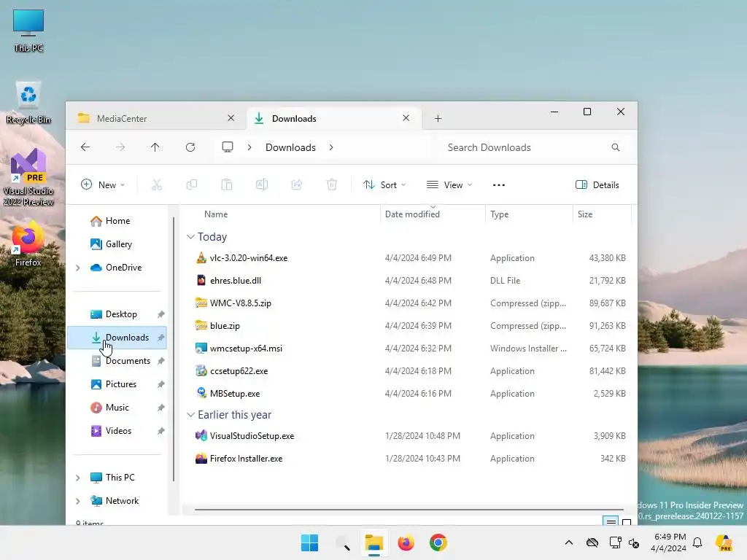The image size is (747, 560).
Task: Collapse the Earlier this year group
Action: tap(190, 415)
